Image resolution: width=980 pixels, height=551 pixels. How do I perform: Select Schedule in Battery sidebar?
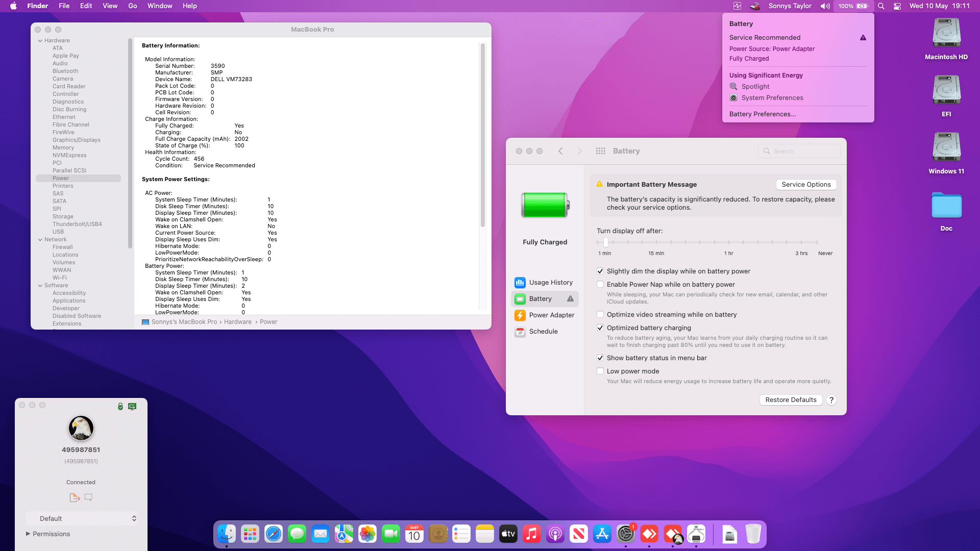545,332
